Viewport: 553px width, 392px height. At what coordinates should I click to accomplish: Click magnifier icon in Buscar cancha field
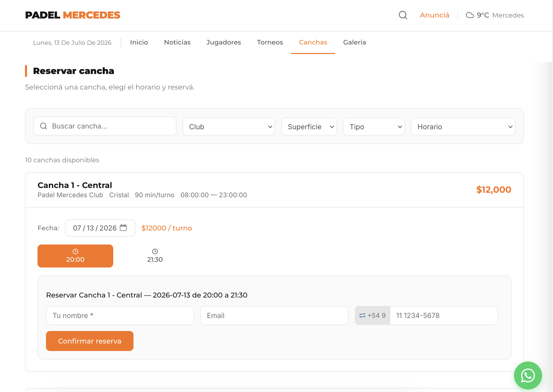pos(43,126)
